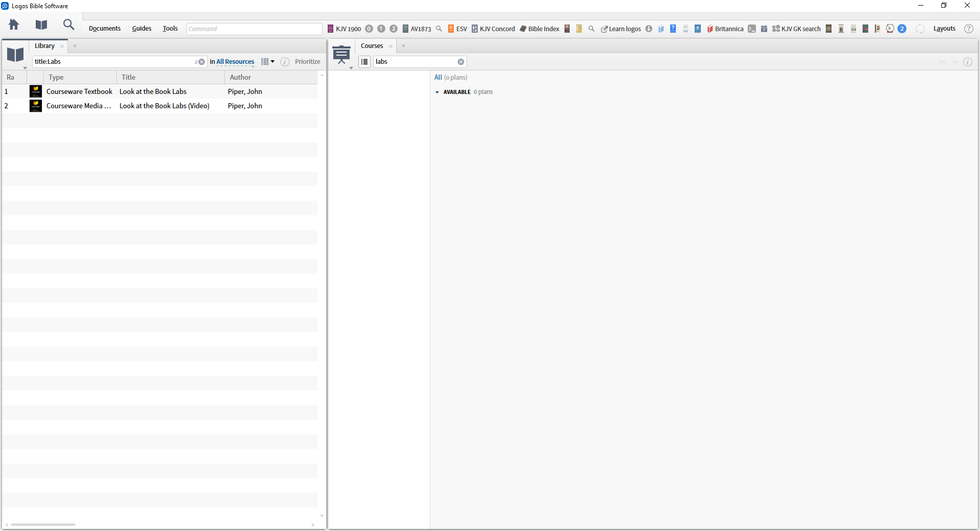Click the All (0 plans) link
Screen dimensions: 980x531
(x=451, y=78)
